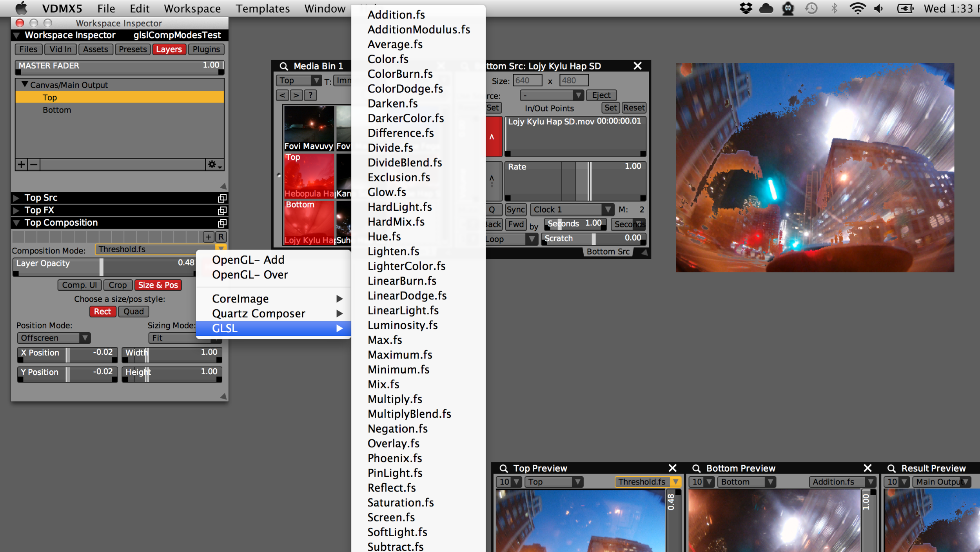Select OpenGL- Add composition mode
Viewport: 980px width, 552px height.
pos(248,260)
